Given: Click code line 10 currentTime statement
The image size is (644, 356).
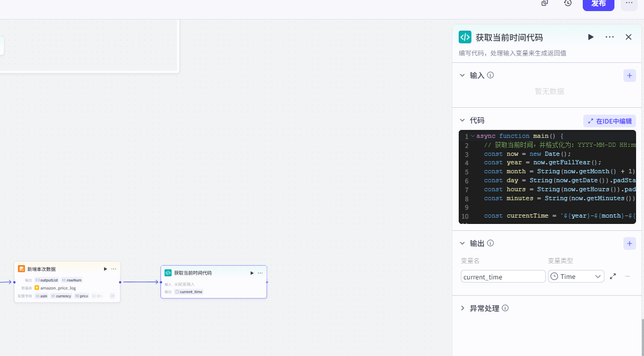Looking at the screenshot, I should click(560, 216).
